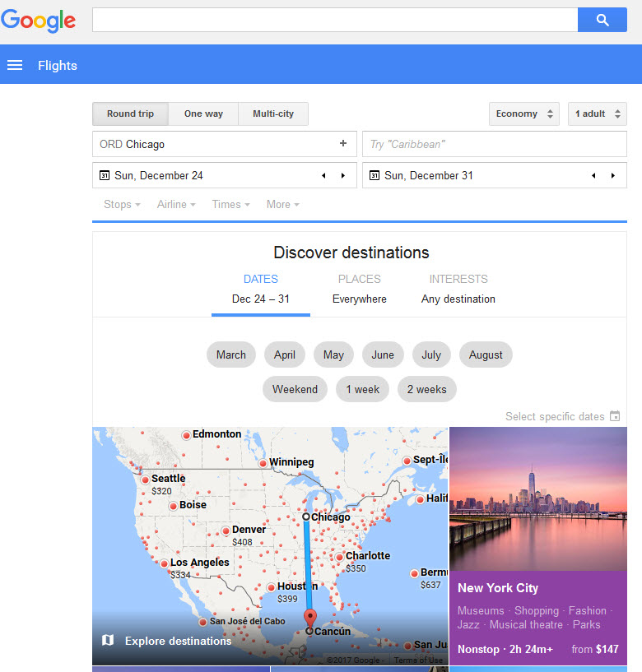Click the Google logo

tap(38, 21)
